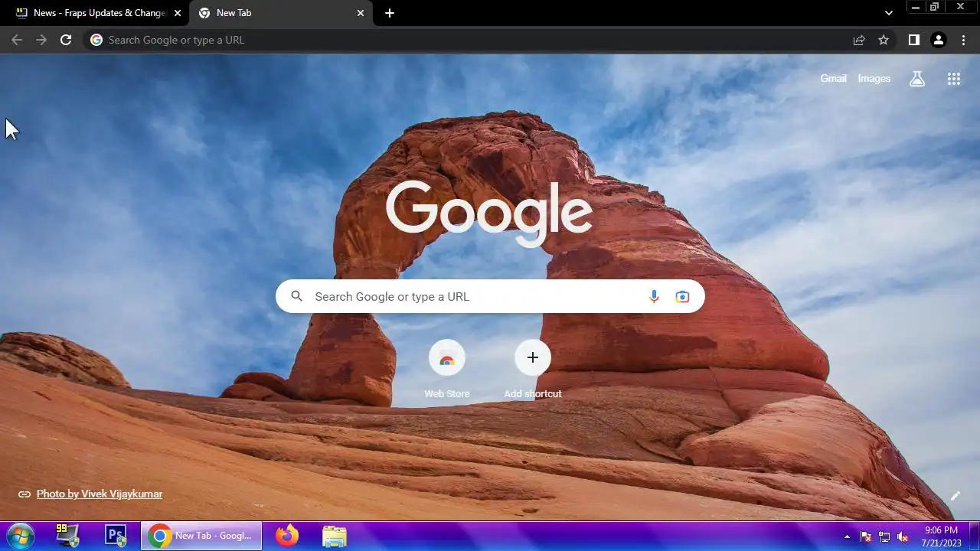The width and height of the screenshot is (980, 551).
Task: Open Photo by Vivek Vijaykumar link
Action: coord(100,494)
